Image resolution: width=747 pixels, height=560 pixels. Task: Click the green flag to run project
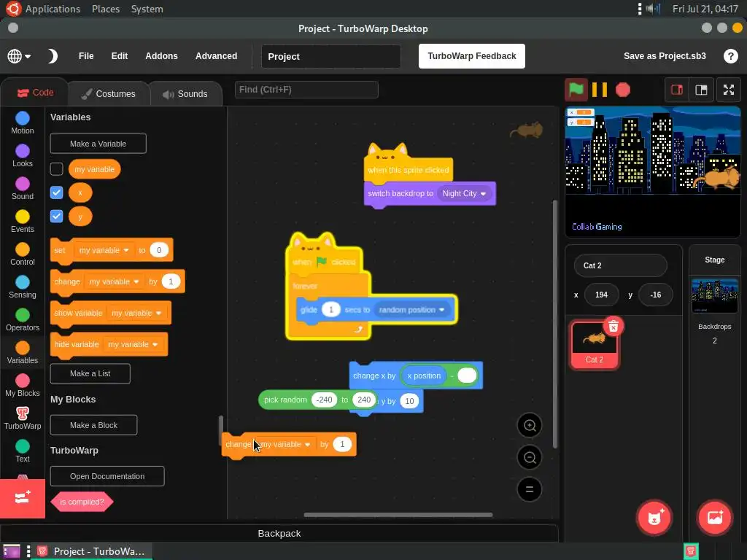pyautogui.click(x=576, y=90)
